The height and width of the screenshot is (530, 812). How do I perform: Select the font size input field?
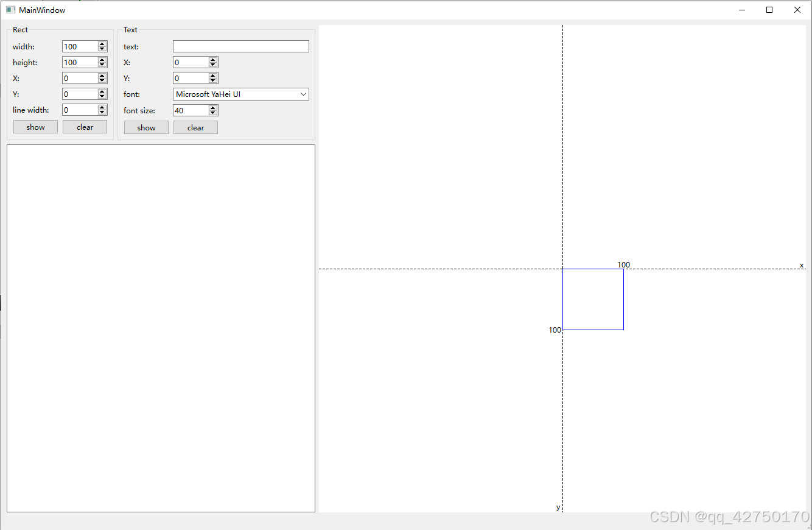coord(189,110)
